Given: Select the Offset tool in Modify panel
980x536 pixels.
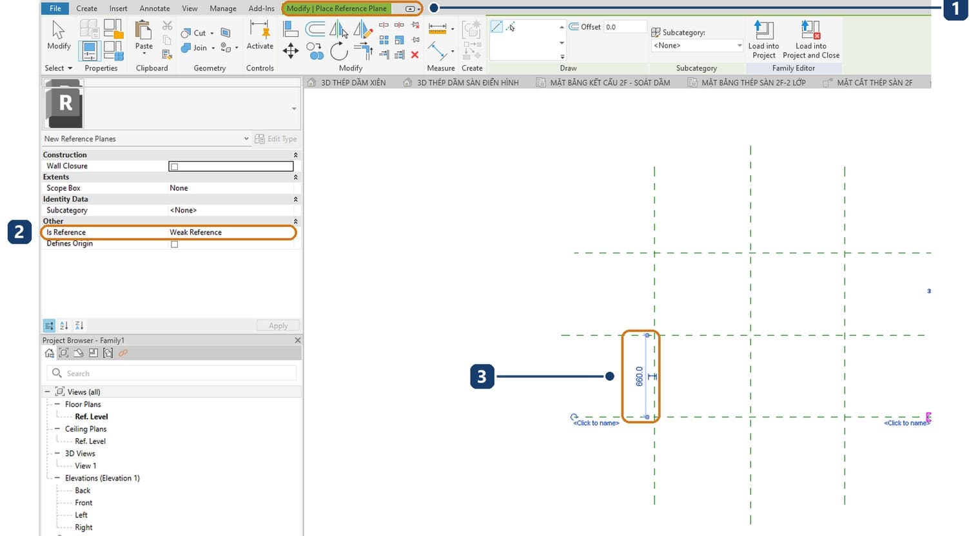Looking at the screenshot, I should (315, 29).
